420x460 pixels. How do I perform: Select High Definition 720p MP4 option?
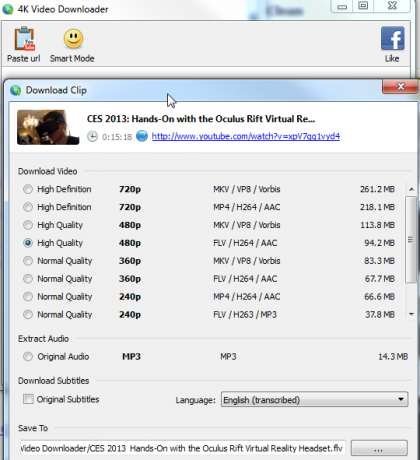point(28,207)
